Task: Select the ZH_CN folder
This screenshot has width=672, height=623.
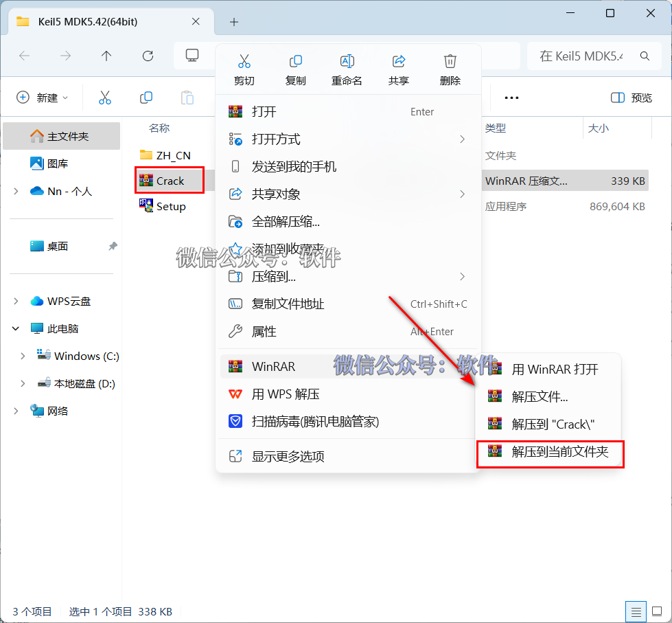Action: pos(165,155)
